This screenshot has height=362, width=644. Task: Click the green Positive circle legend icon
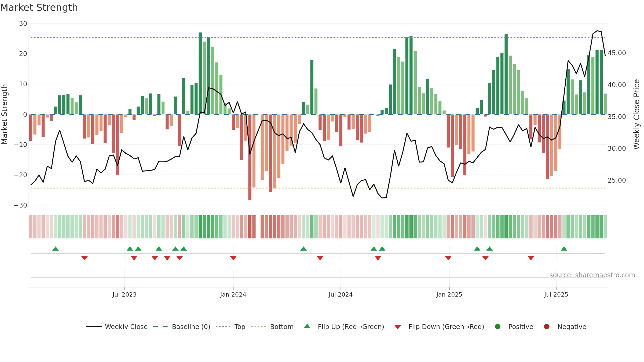point(498,327)
